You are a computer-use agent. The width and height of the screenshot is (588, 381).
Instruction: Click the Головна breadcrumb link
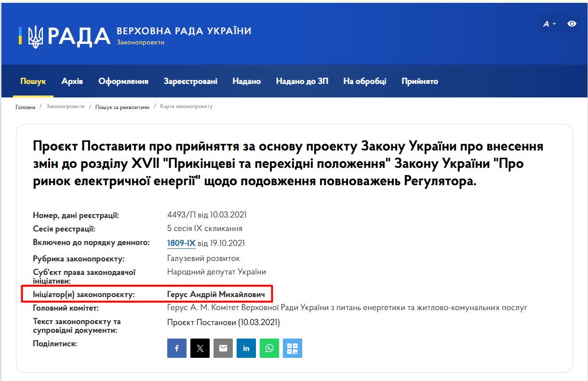coord(26,107)
